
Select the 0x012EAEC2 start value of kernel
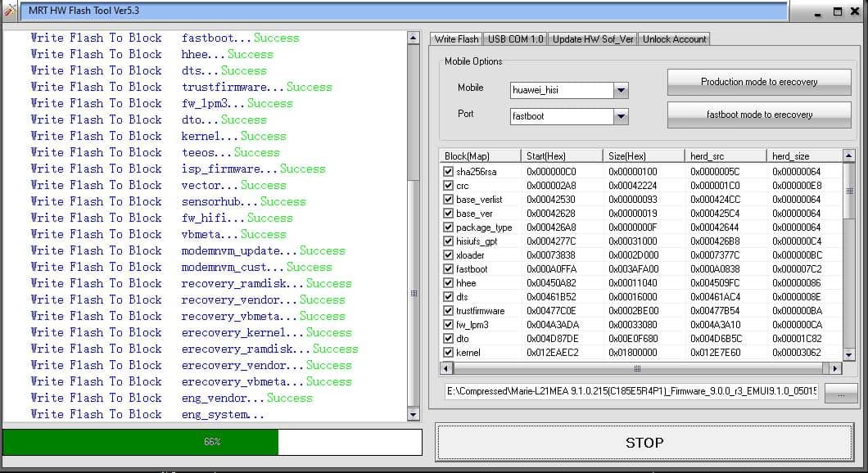point(553,353)
